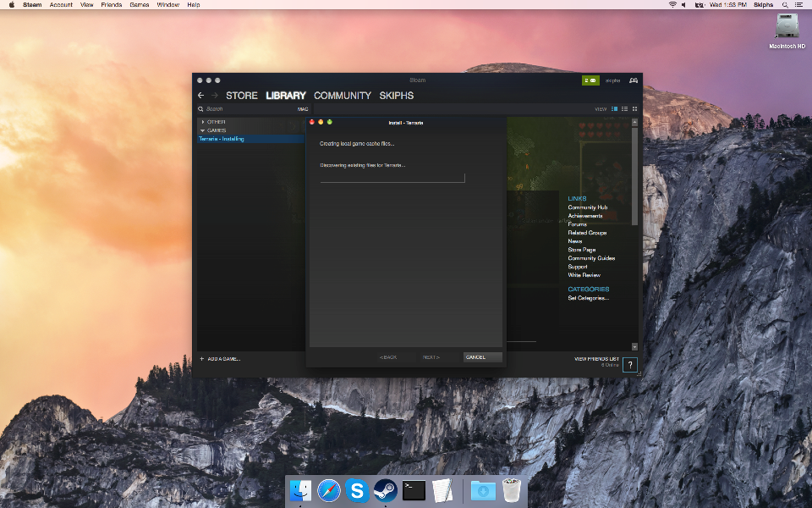Click the Steam forward navigation arrow

pos(214,96)
